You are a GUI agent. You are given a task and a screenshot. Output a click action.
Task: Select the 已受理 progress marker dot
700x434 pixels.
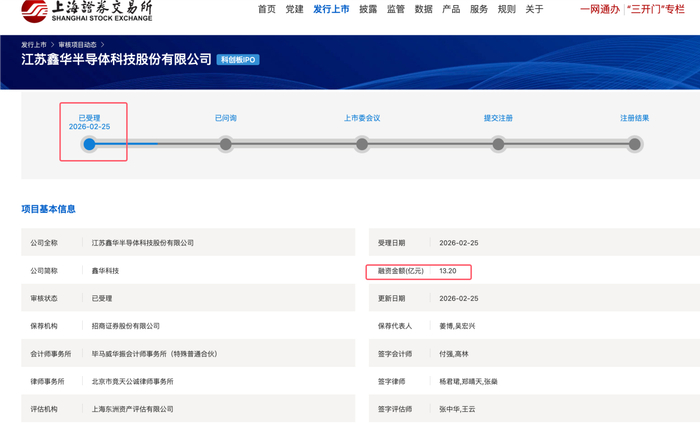[x=89, y=144]
